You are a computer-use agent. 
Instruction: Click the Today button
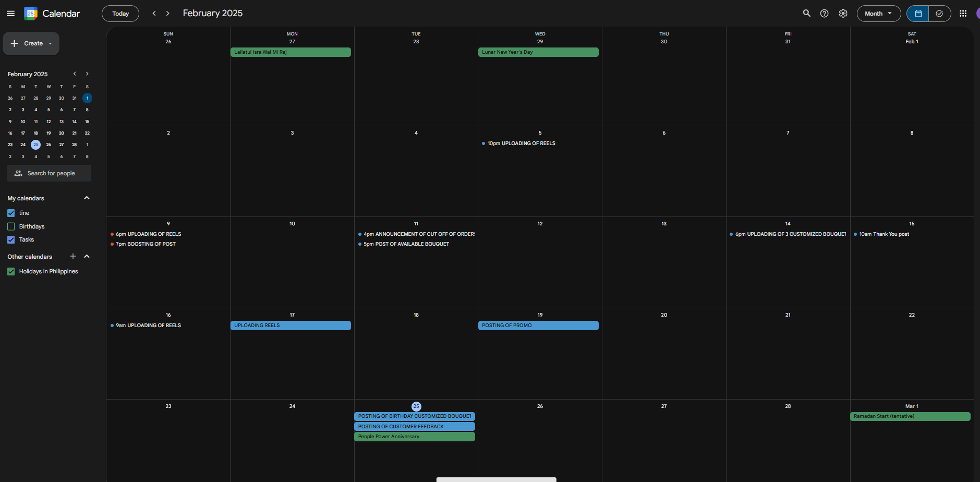120,14
